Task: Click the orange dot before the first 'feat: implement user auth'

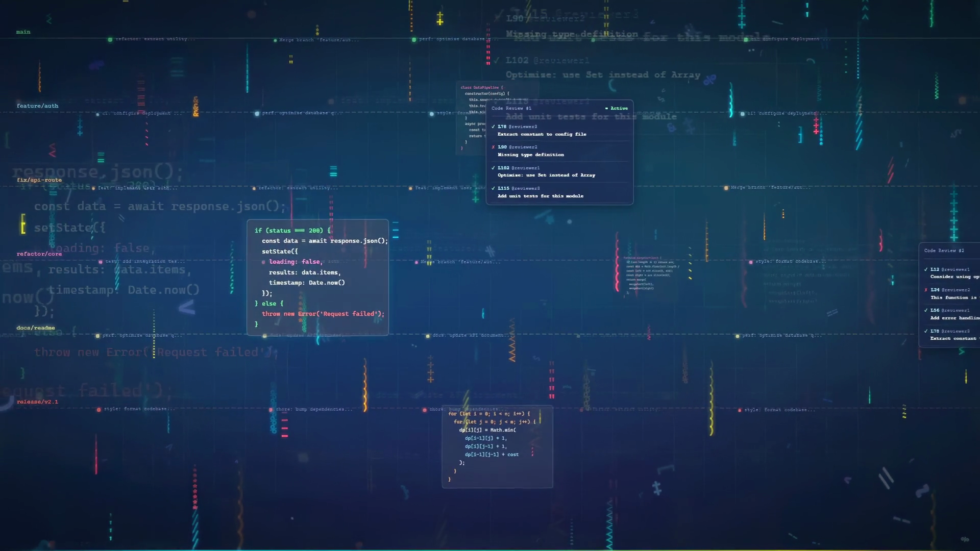Action: [93, 188]
